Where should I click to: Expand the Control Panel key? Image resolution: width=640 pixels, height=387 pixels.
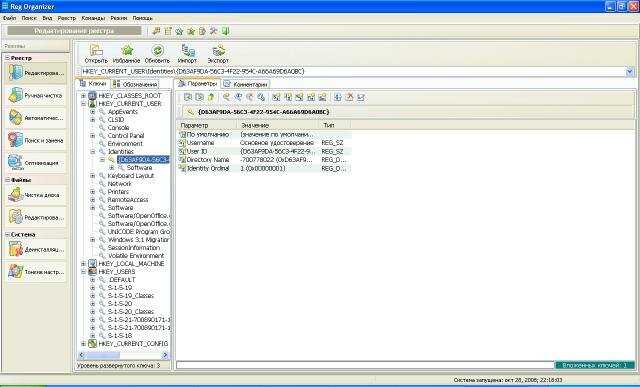tap(93, 136)
